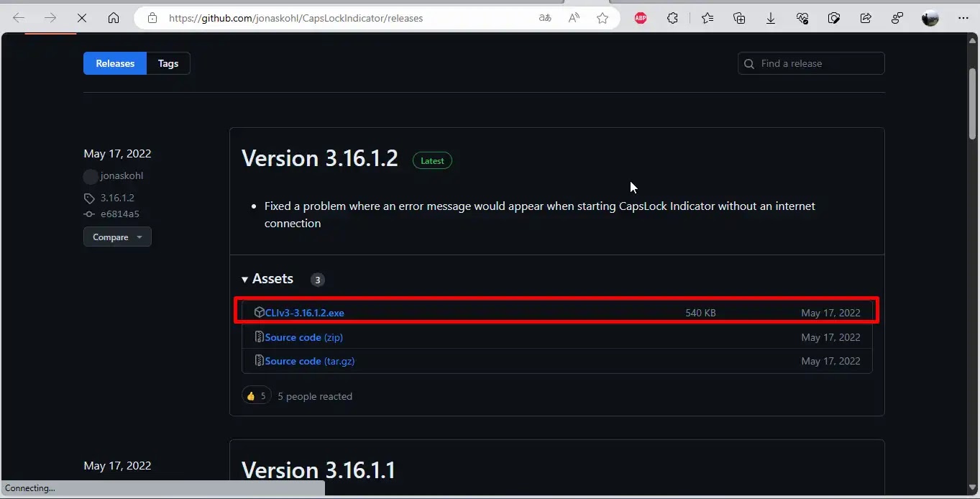Click the file icon beside Source code (zip)
The image size is (980, 499).
point(260,337)
